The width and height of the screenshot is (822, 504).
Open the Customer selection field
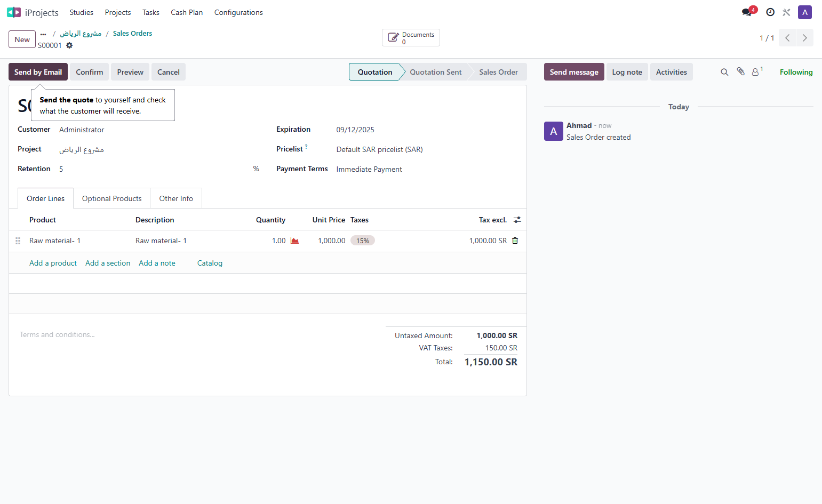pos(159,130)
